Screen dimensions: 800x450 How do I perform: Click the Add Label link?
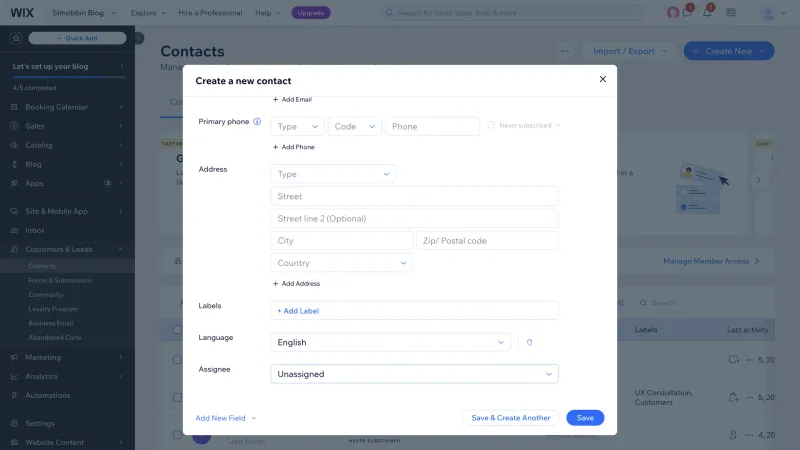298,311
